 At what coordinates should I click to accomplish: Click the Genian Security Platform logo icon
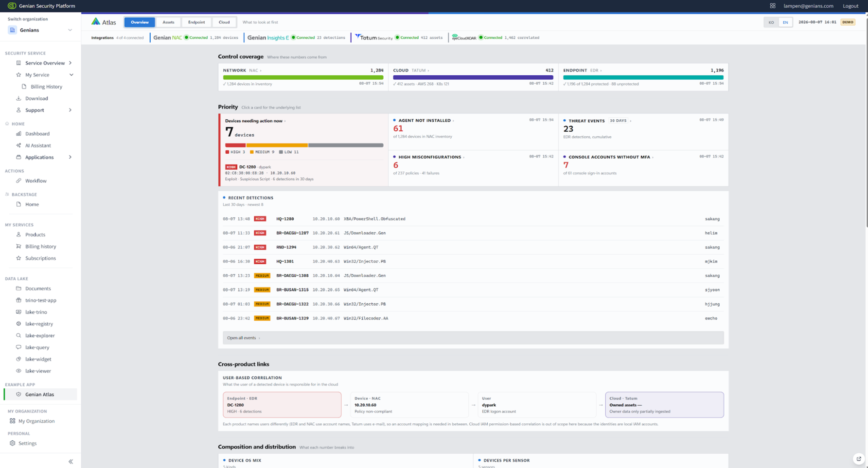[x=12, y=6]
